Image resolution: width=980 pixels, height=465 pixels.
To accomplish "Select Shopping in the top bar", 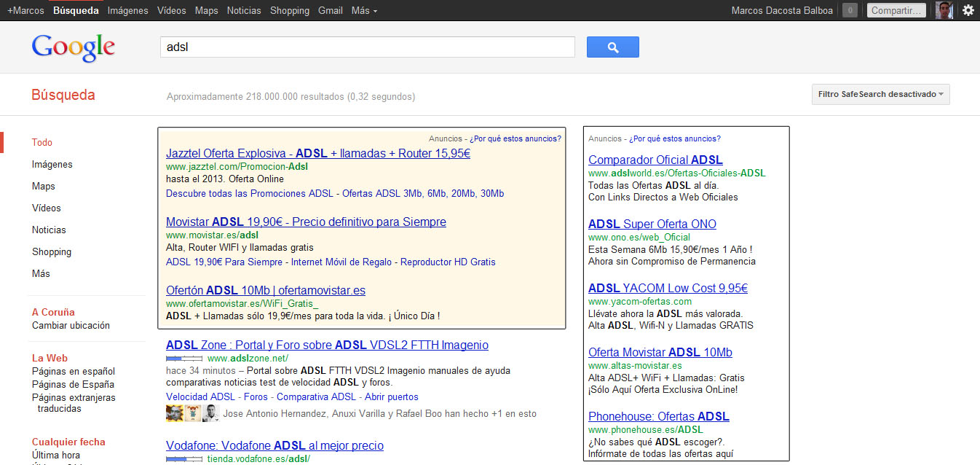I will 290,10.
